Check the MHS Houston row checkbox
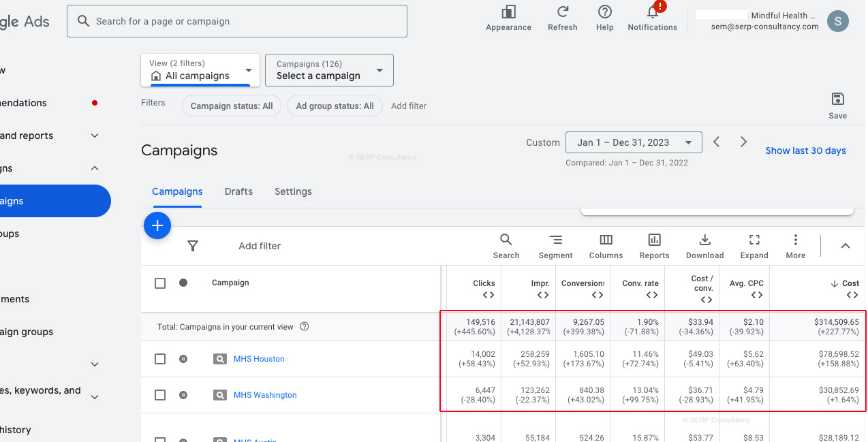The image size is (868, 442). 160,359
